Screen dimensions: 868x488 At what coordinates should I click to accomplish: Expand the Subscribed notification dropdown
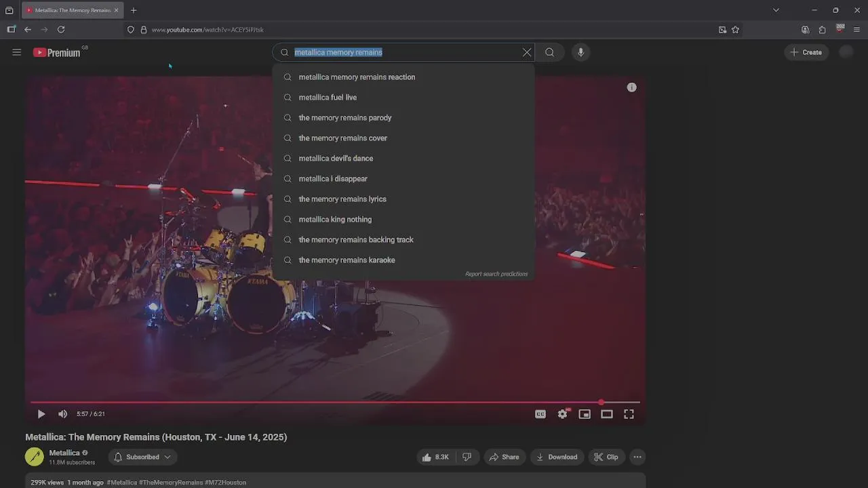pyautogui.click(x=142, y=457)
